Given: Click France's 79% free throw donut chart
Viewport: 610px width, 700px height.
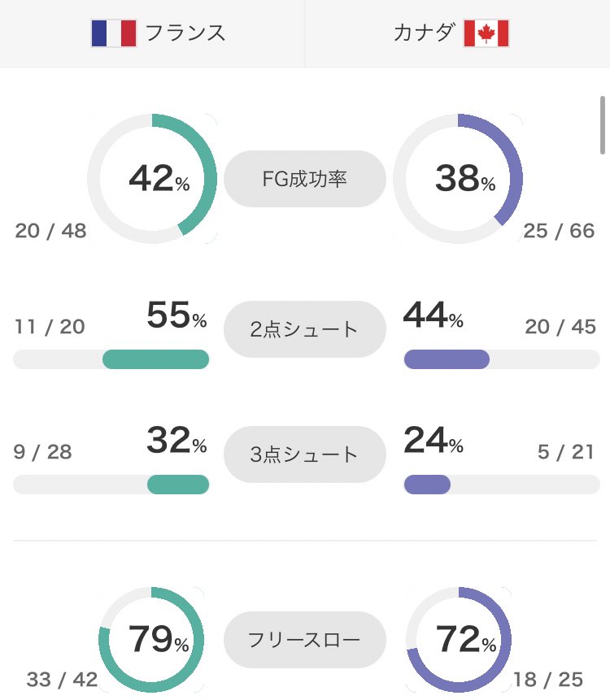Looking at the screenshot, I should point(152,639).
